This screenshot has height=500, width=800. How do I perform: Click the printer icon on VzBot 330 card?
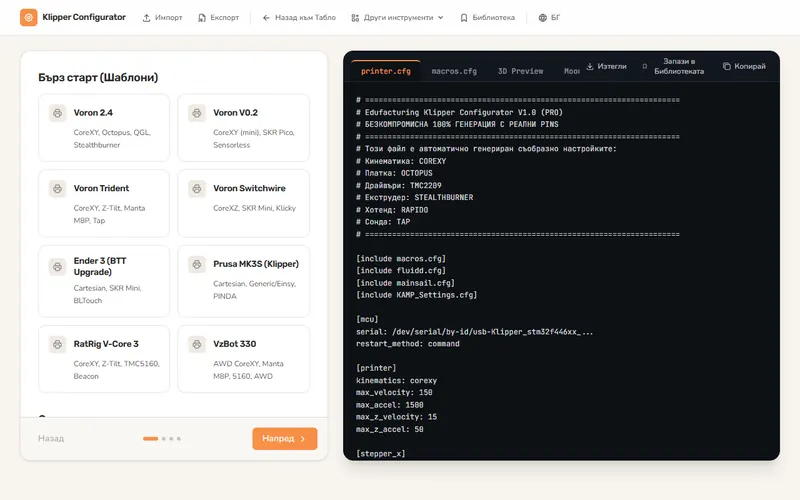tap(197, 344)
